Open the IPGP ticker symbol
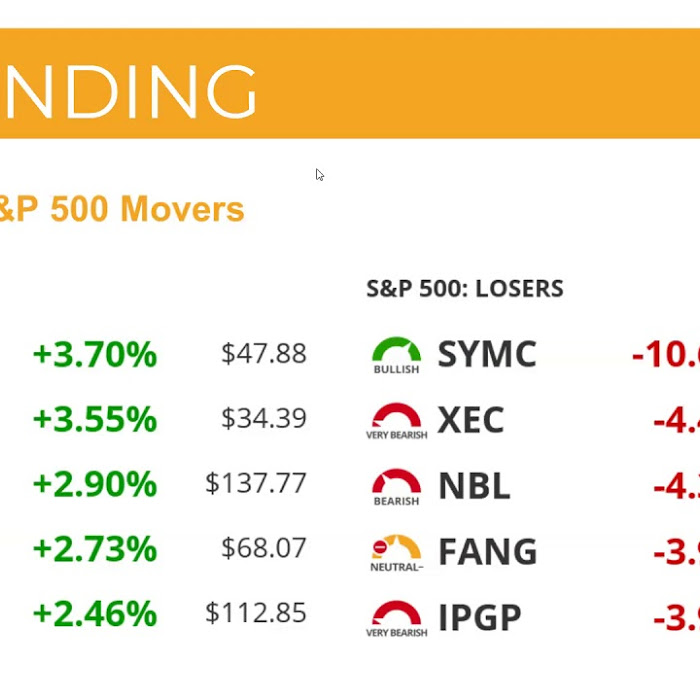 480,617
